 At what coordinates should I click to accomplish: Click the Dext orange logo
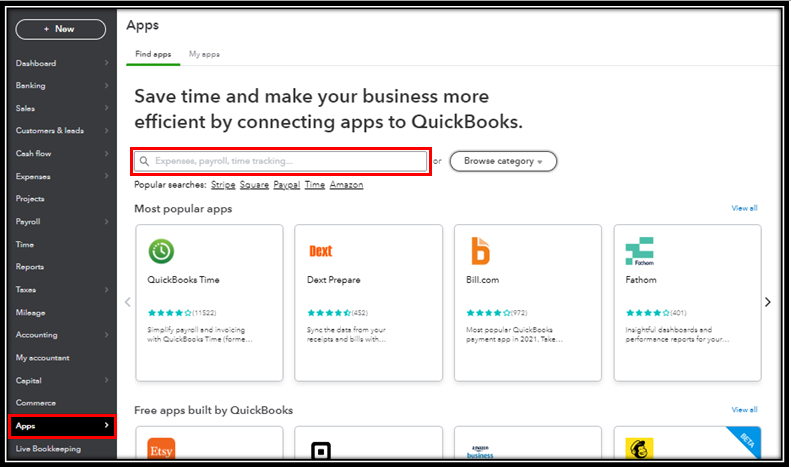coord(321,251)
